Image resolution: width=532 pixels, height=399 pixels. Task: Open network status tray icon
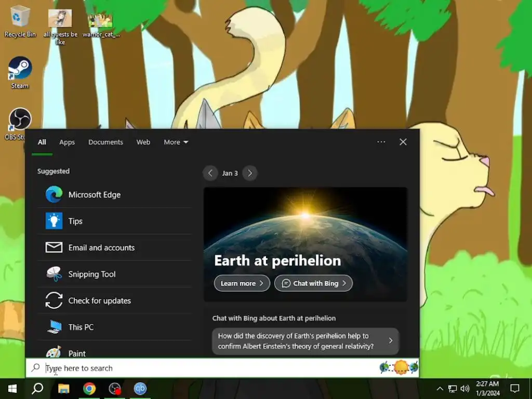tap(453, 389)
